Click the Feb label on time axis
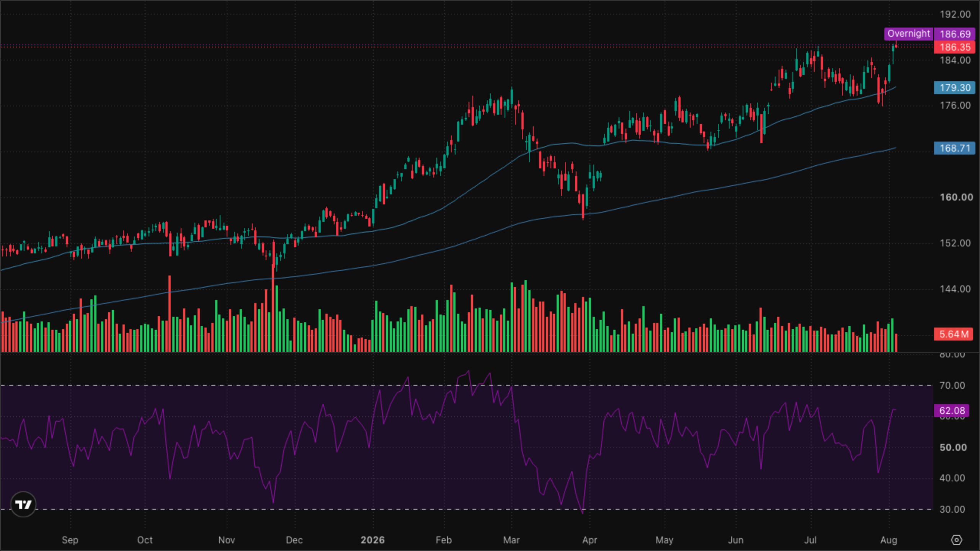Screen dimensions: 980x551 click(444, 540)
